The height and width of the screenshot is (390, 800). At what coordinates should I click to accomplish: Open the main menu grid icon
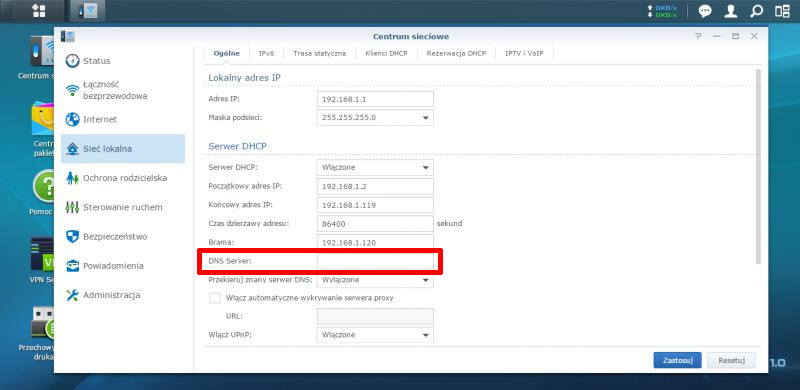pyautogui.click(x=39, y=11)
